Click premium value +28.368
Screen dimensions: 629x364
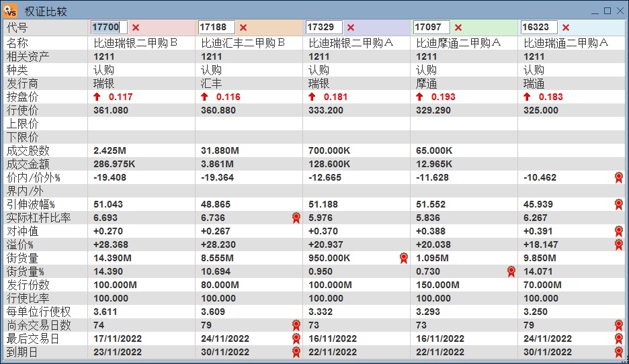(111, 244)
